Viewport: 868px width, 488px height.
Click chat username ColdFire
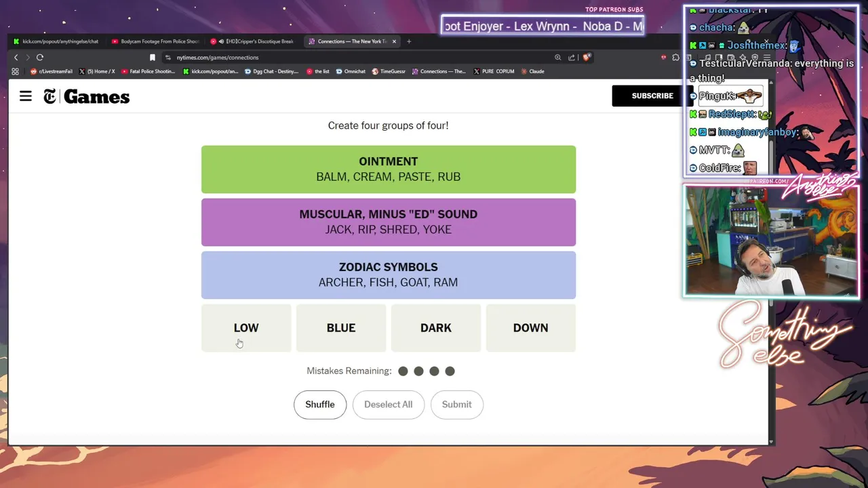pyautogui.click(x=719, y=167)
